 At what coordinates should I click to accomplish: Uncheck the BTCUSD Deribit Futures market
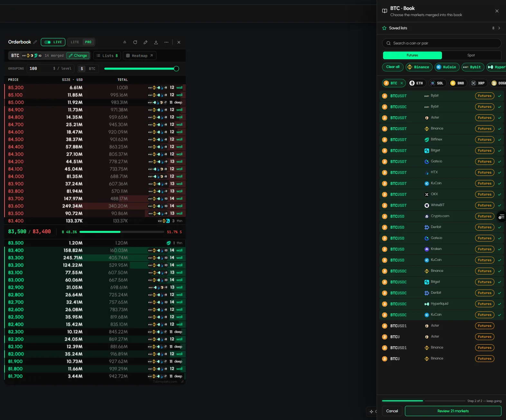[442, 227]
